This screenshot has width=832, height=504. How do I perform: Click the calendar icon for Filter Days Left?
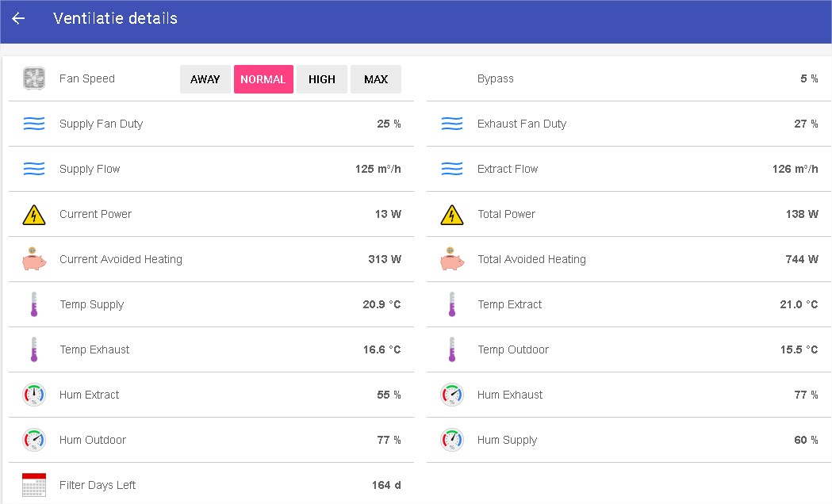(x=34, y=485)
